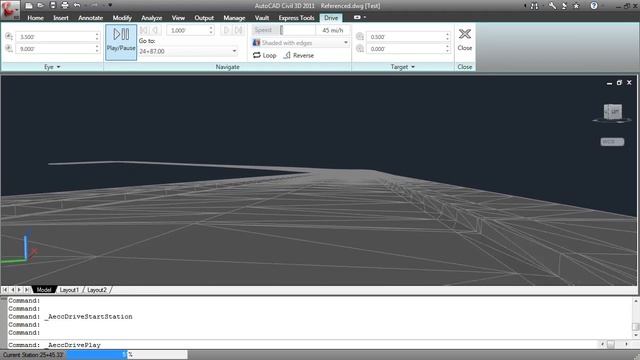This screenshot has height=360, width=640.
Task: Close the Drive ribbon with the X Close button
Action: click(x=464, y=40)
